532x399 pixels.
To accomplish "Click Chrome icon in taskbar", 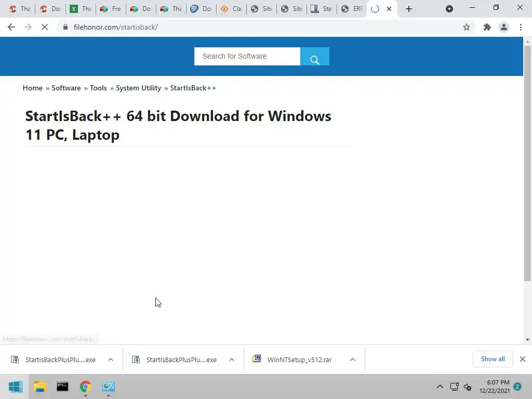I will coord(86,387).
